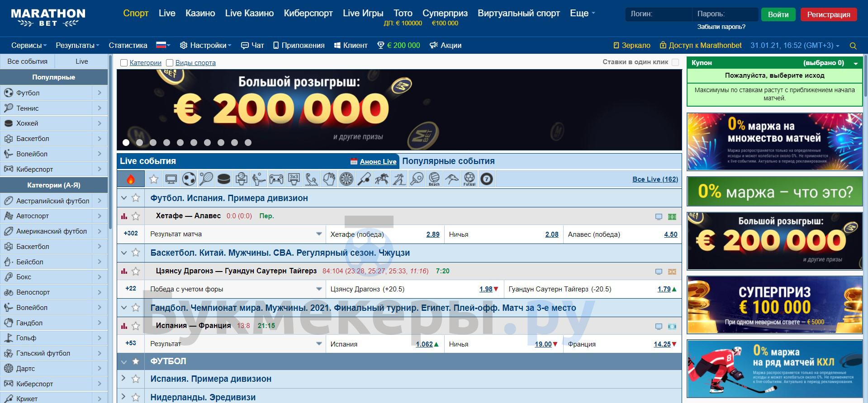Screen dimensions: 868x403
Task: Select the volleyball player filter icon
Action: (x=259, y=179)
